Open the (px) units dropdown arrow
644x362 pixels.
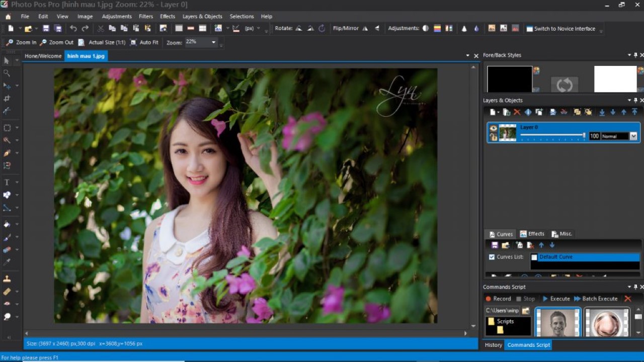(259, 29)
